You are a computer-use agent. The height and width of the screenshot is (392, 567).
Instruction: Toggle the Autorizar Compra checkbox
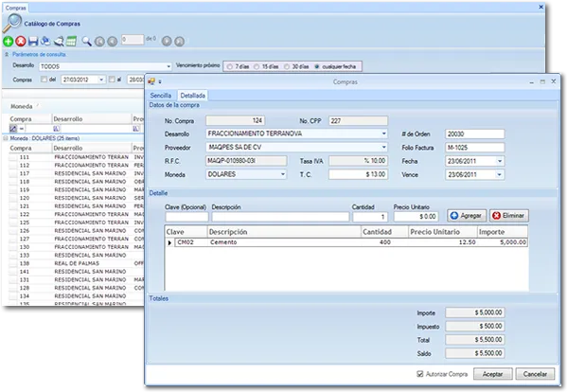coord(420,374)
